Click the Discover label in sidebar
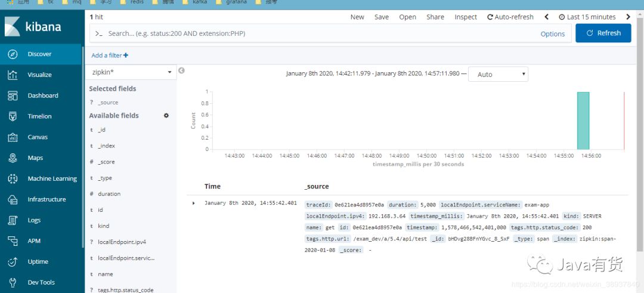This screenshot has width=644, height=293. (x=39, y=54)
